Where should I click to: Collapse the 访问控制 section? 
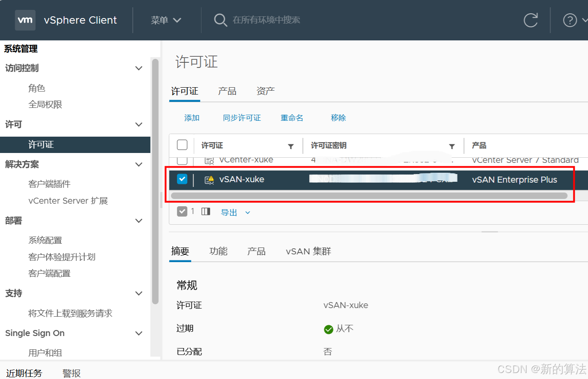[139, 68]
